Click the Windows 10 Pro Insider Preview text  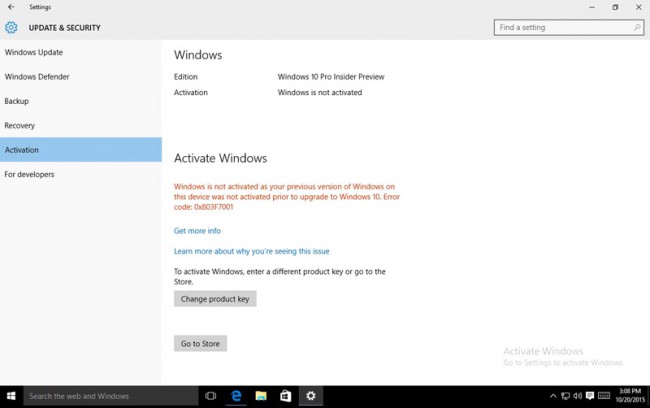coord(331,77)
